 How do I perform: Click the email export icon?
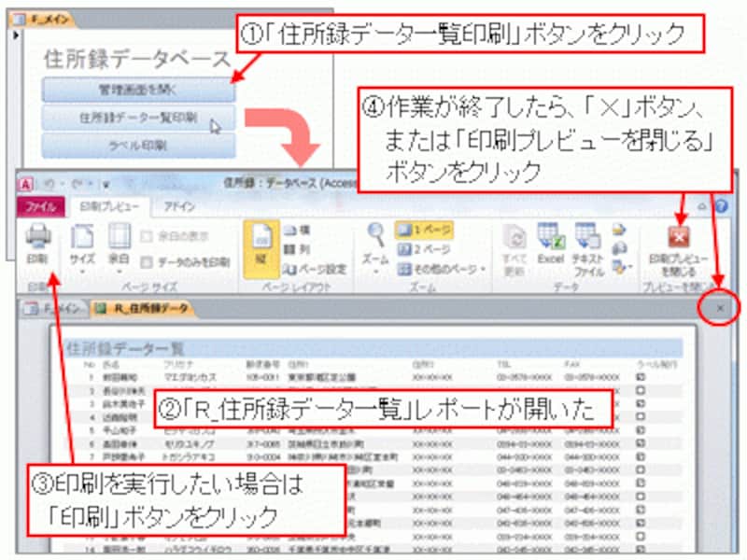pyautogui.click(x=619, y=248)
